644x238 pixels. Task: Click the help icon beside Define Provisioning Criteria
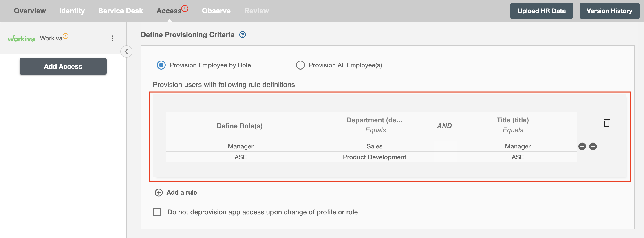click(x=242, y=35)
